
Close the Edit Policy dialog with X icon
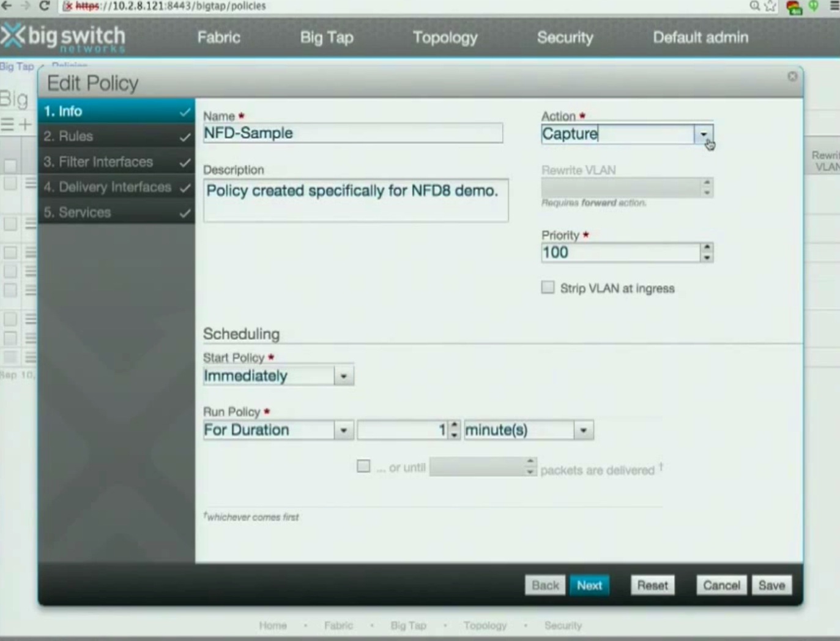coord(792,77)
